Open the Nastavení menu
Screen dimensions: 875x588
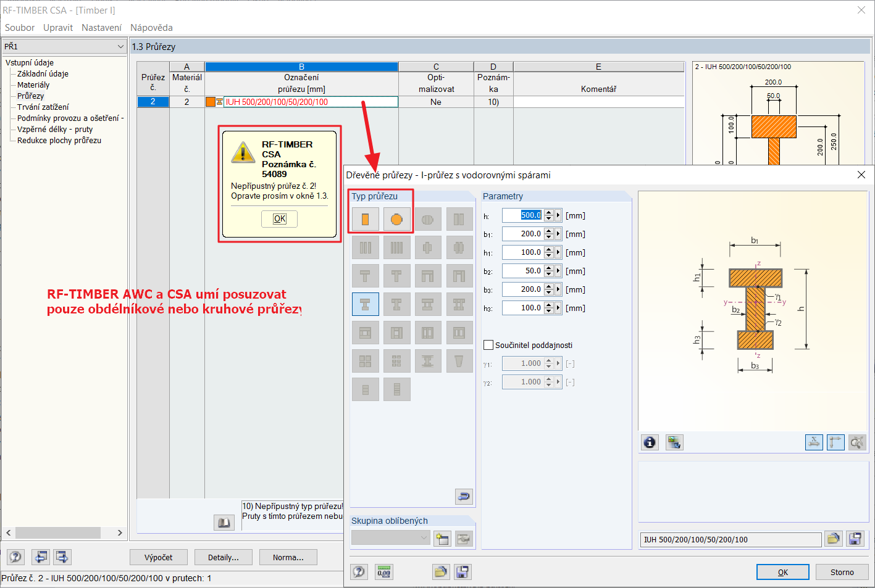pos(101,28)
